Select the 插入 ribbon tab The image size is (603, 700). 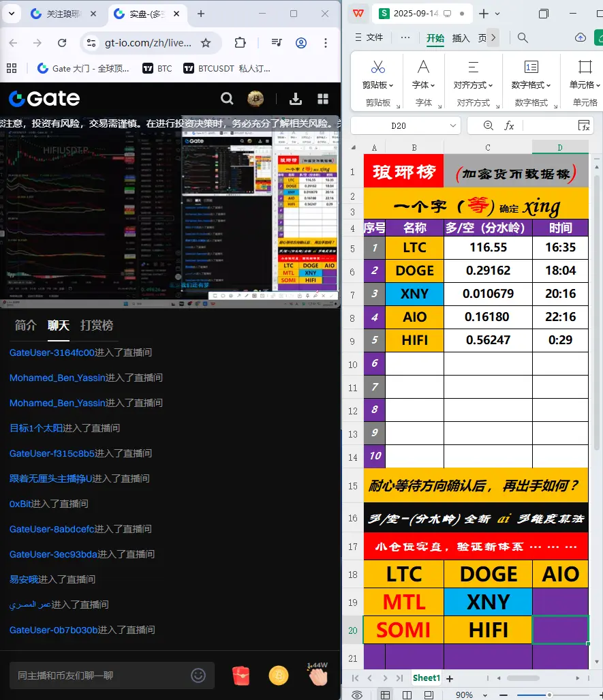461,38
